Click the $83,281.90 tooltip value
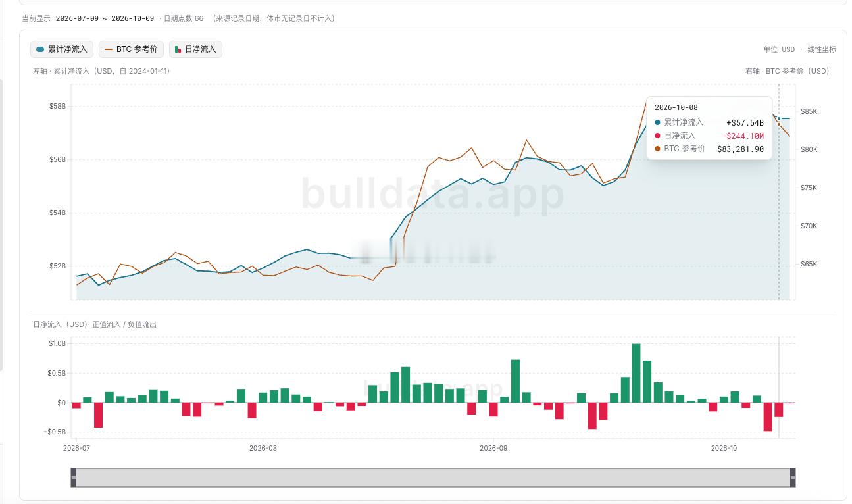Viewport: 852px width, 504px height. pos(740,149)
